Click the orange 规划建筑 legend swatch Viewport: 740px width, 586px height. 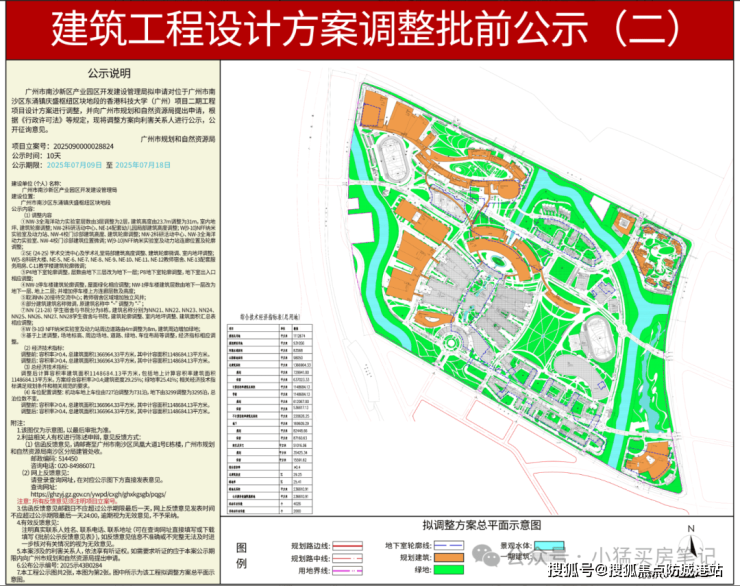click(448, 558)
